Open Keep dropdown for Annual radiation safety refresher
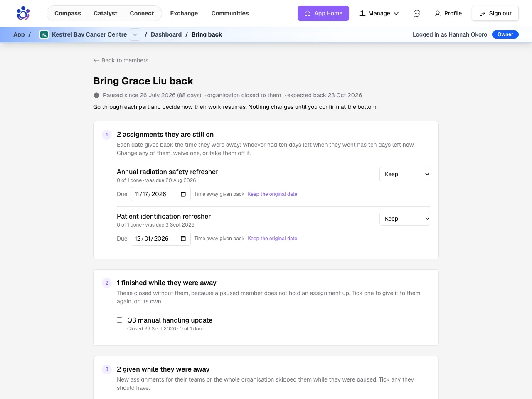Image resolution: width=532 pixels, height=399 pixels. click(x=405, y=174)
